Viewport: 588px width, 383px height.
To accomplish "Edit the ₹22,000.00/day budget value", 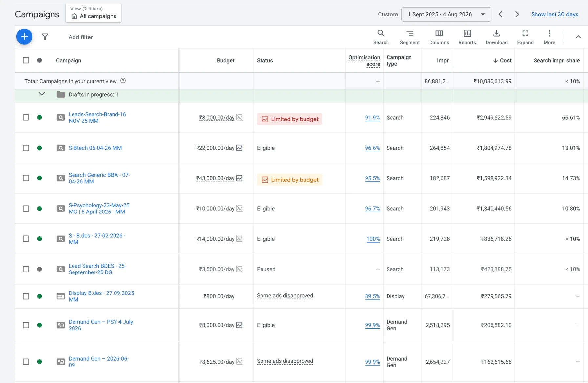I will 215,148.
